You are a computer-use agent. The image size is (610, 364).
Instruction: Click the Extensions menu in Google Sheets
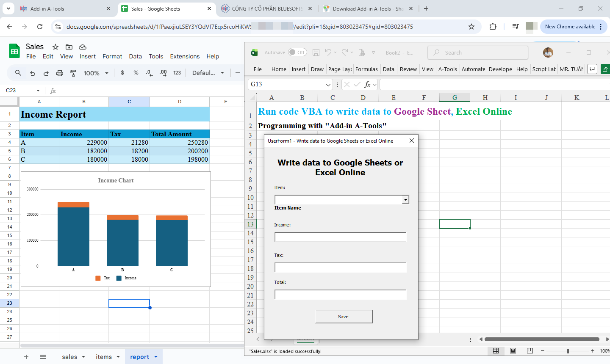pyautogui.click(x=185, y=56)
